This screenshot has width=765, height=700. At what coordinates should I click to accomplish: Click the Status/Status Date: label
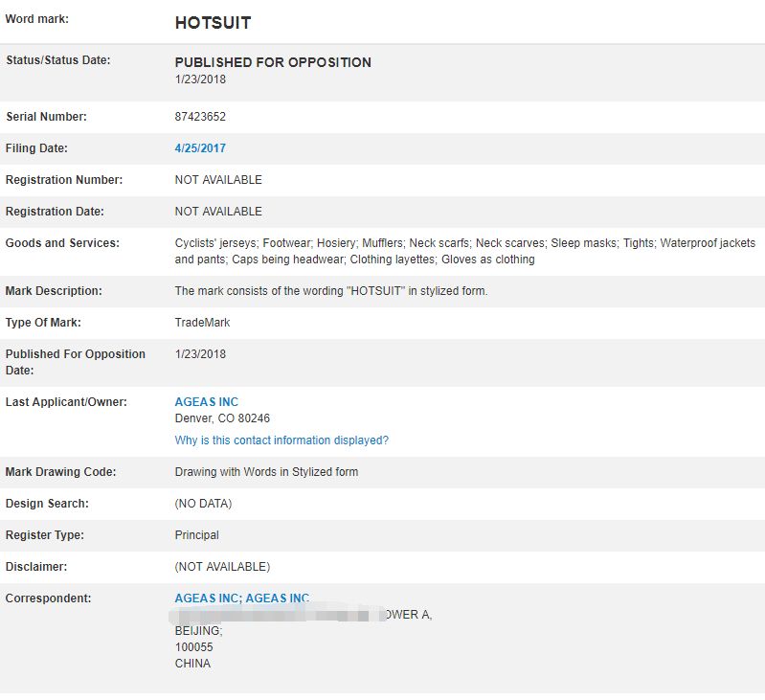(57, 60)
